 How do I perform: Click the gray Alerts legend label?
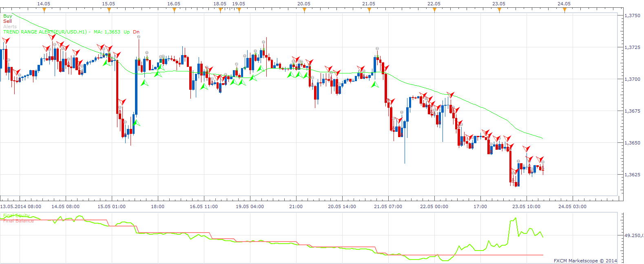(x=10, y=27)
